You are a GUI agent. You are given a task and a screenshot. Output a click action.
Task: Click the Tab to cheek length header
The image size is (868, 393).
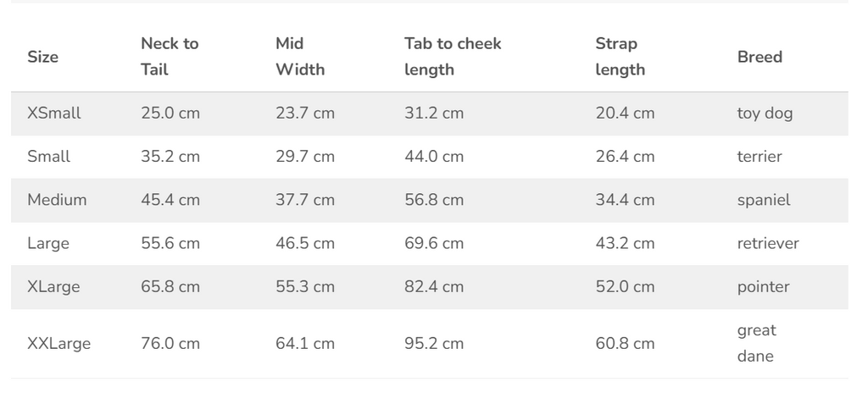pyautogui.click(x=453, y=57)
